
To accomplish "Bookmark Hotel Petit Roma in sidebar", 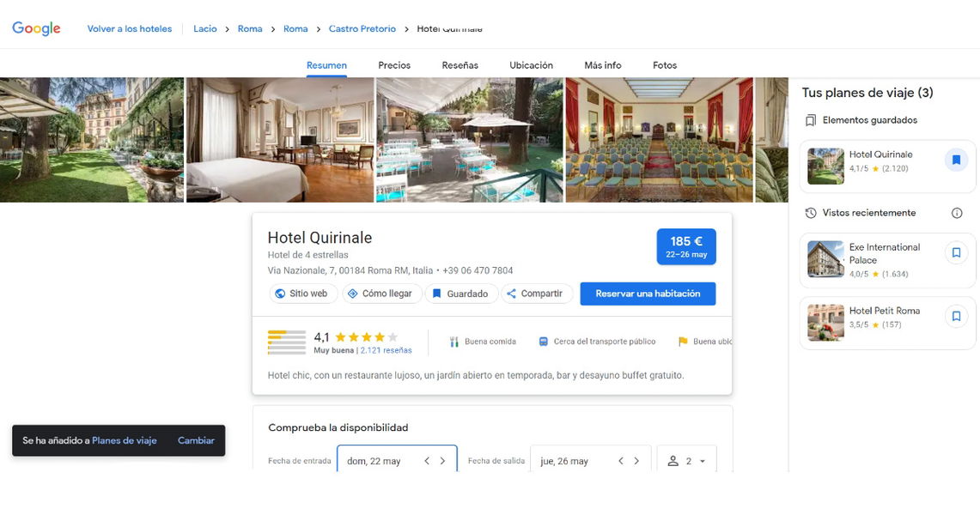I will pyautogui.click(x=956, y=316).
